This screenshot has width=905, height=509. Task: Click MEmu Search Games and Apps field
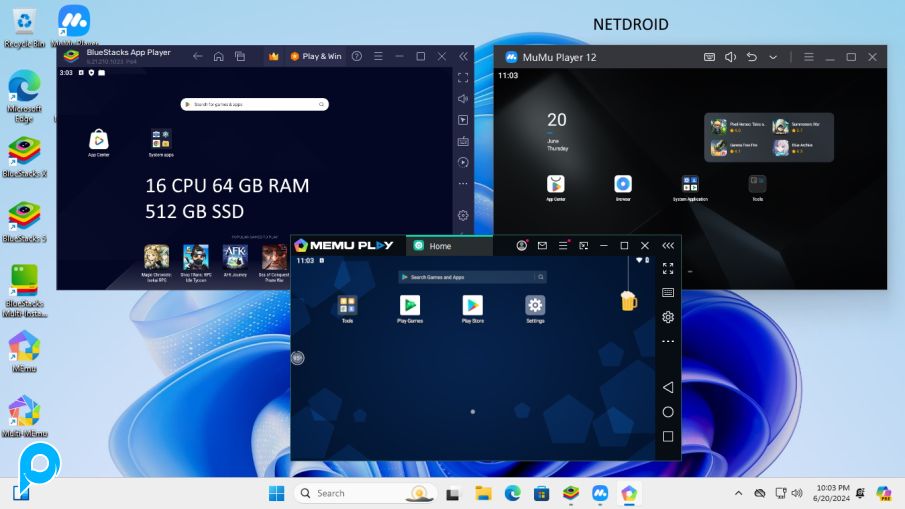(472, 277)
